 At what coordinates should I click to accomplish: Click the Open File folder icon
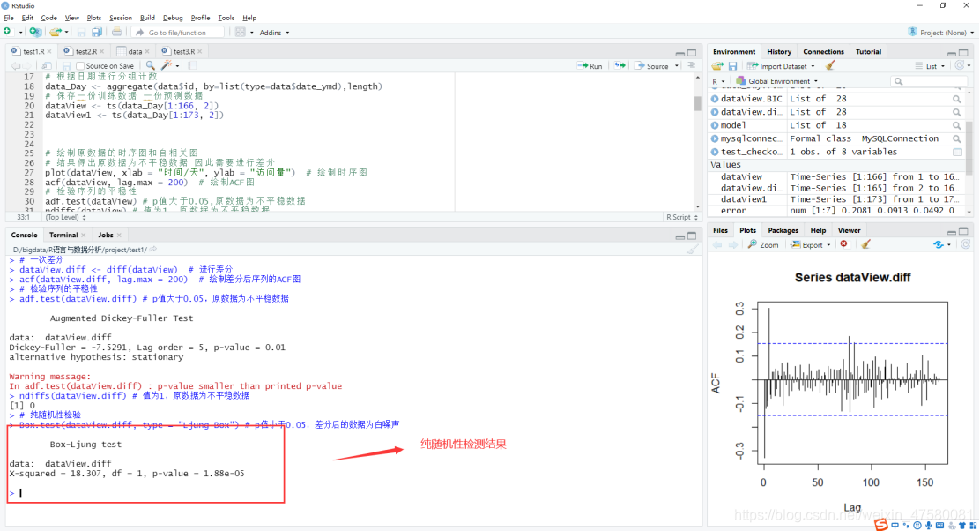point(55,32)
